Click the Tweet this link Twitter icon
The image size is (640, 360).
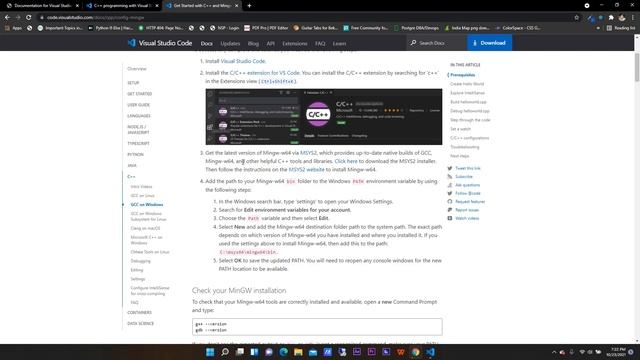[x=449, y=168]
